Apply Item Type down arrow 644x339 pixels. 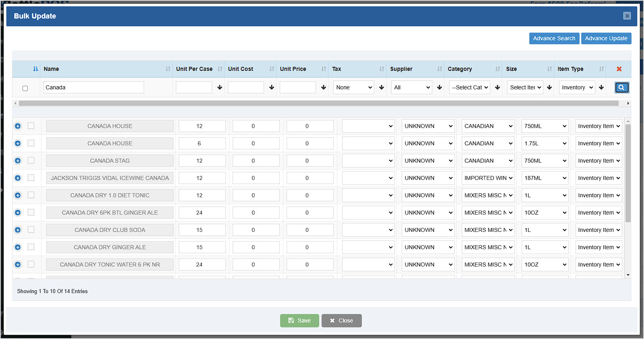pyautogui.click(x=601, y=87)
